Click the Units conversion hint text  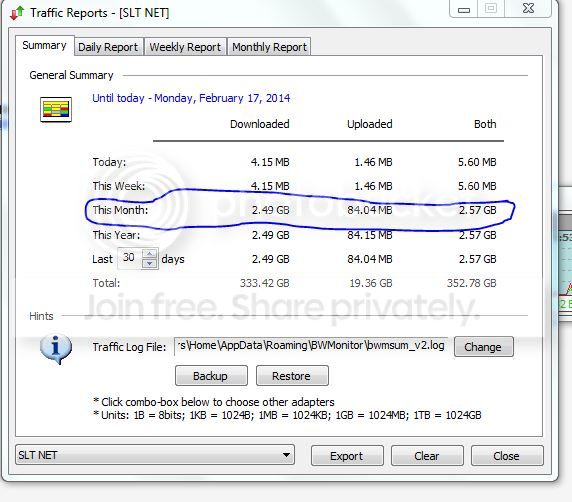pos(287,415)
